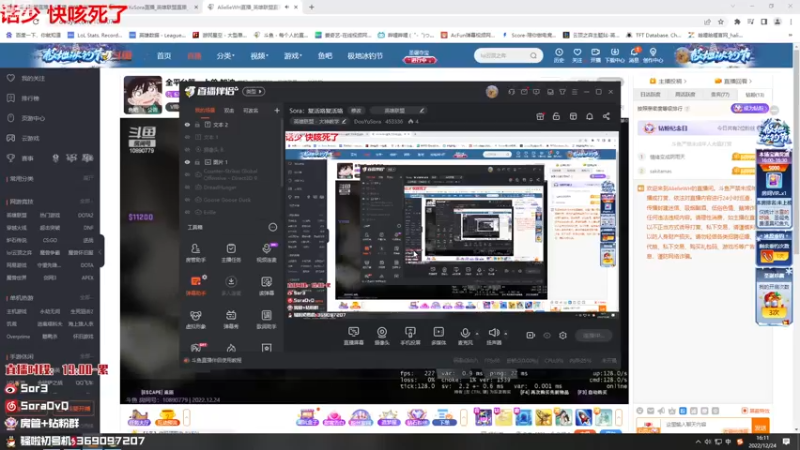Image resolution: width=800 pixels, height=450 pixels.
Task: Expand the 主播投稿 chevron link
Action: (668, 81)
